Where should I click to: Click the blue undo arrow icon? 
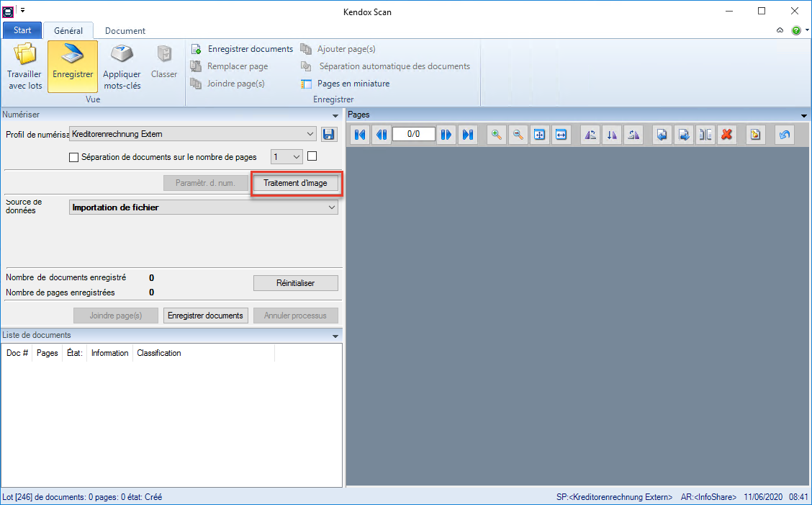(785, 135)
